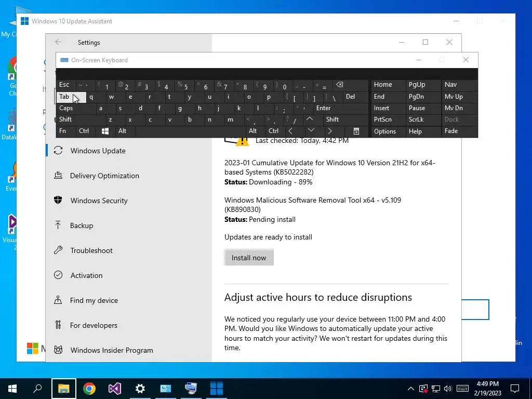
Task: Click the volume speaker tray icon
Action: pos(448,389)
